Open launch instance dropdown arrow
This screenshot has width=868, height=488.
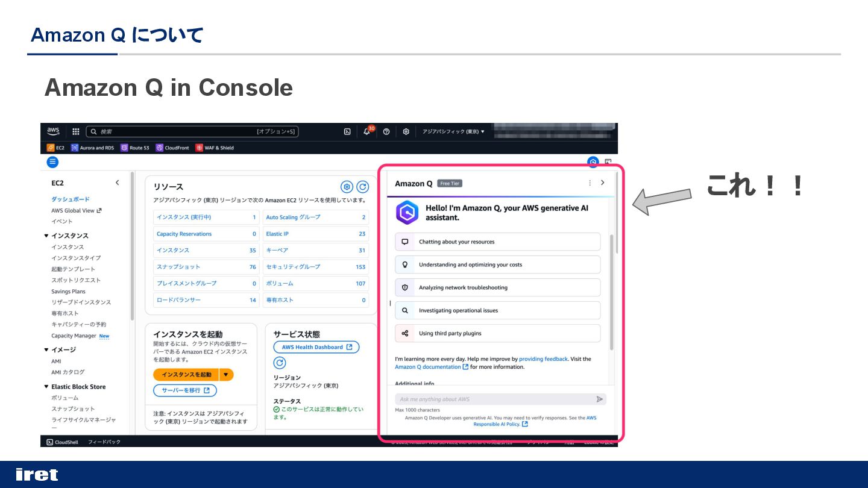(226, 375)
